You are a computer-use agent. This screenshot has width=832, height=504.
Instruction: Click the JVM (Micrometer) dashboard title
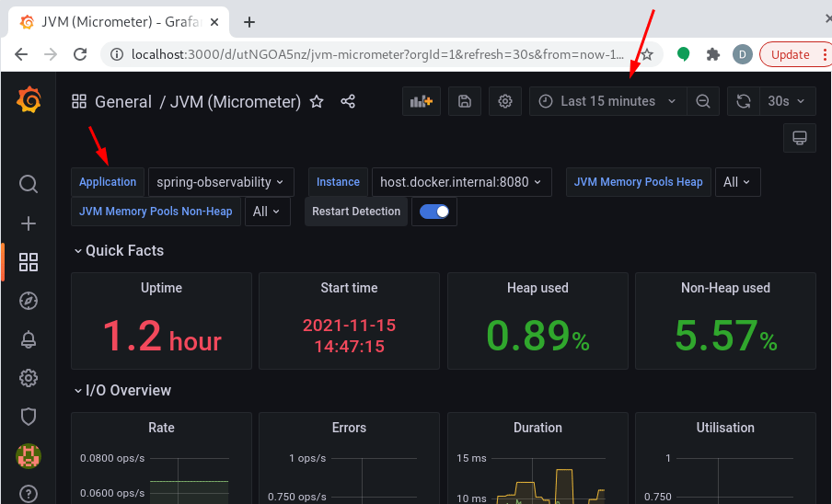click(235, 101)
